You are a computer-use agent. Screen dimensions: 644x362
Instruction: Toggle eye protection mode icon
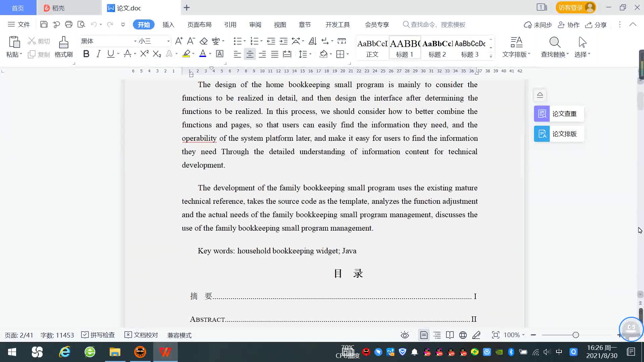click(x=405, y=335)
